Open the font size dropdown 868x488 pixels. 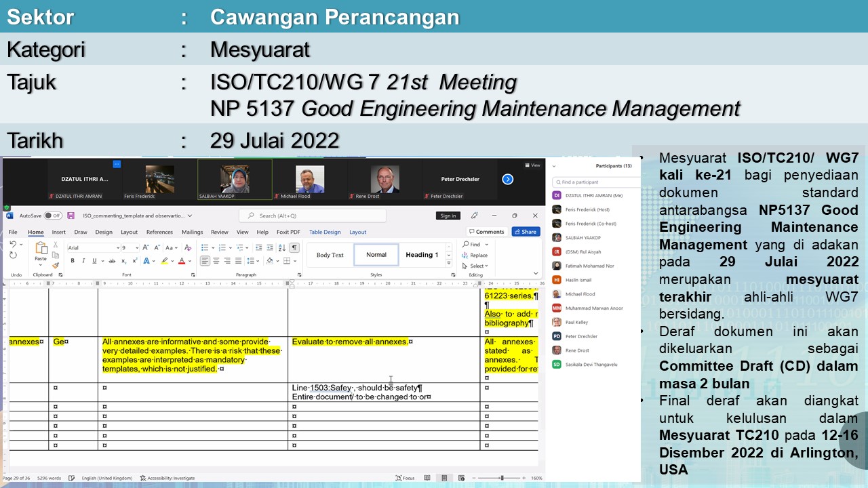137,248
